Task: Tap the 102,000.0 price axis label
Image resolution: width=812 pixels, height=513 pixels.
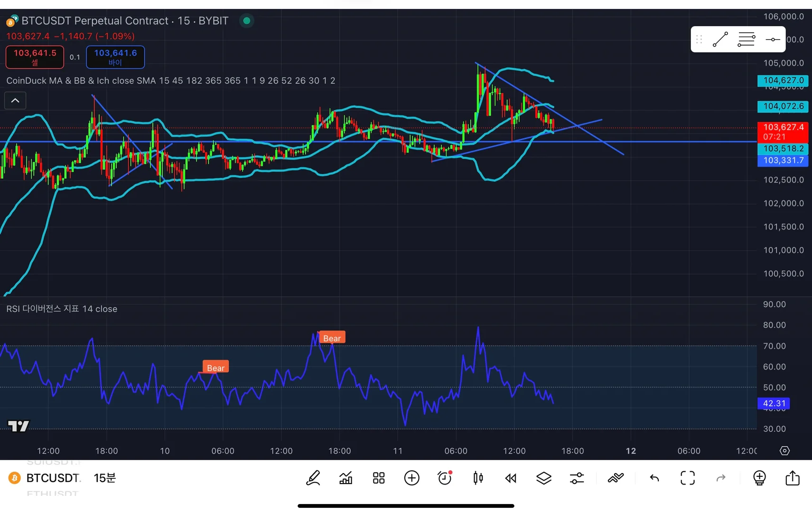Action: [784, 203]
